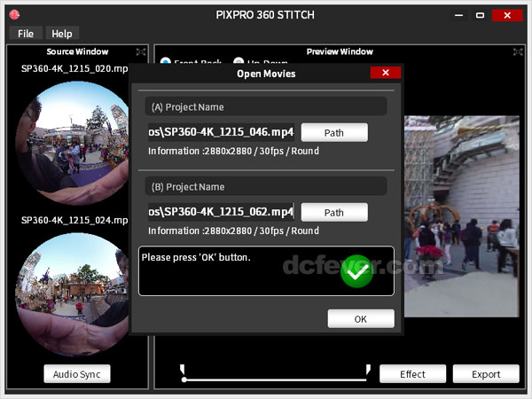532x399 pixels.
Task: Open the Effect button
Action: [412, 374]
